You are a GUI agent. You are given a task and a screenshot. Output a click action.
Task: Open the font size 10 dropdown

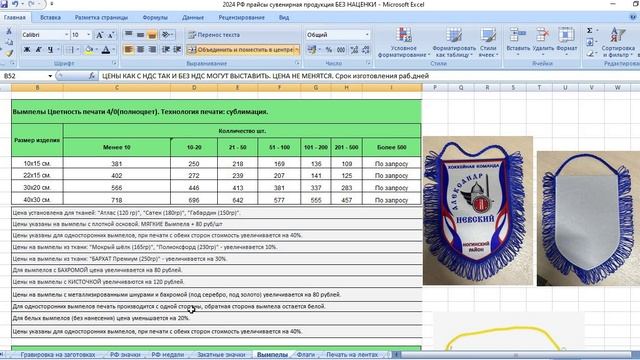89,35
